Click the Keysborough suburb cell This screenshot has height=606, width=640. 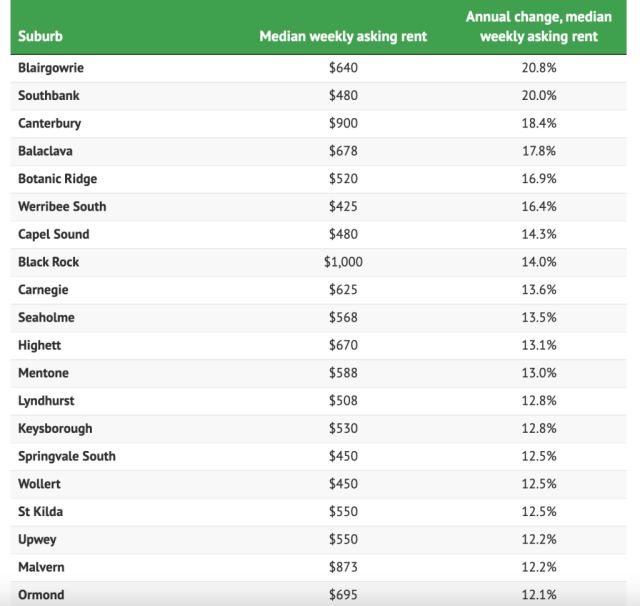[55, 428]
